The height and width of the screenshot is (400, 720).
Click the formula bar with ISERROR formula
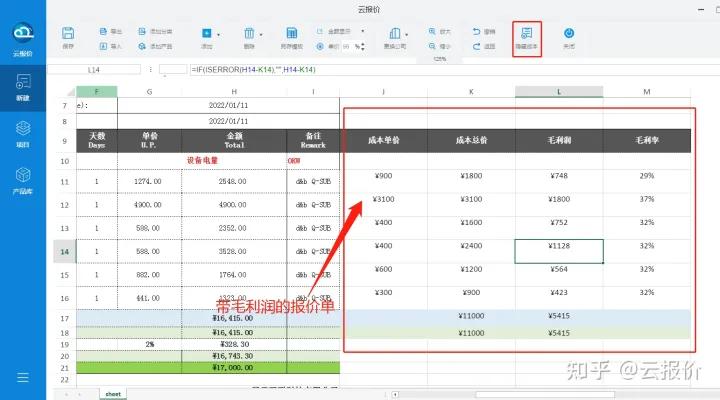coord(454,69)
